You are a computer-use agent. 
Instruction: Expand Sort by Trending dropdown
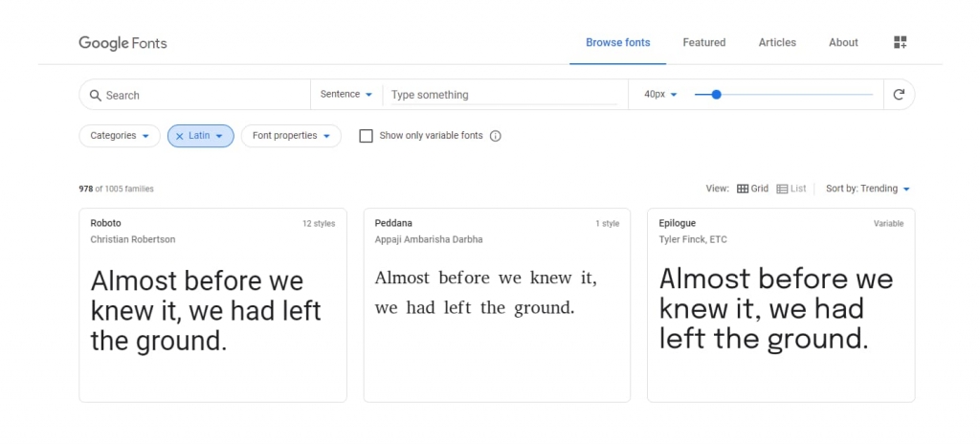(867, 189)
